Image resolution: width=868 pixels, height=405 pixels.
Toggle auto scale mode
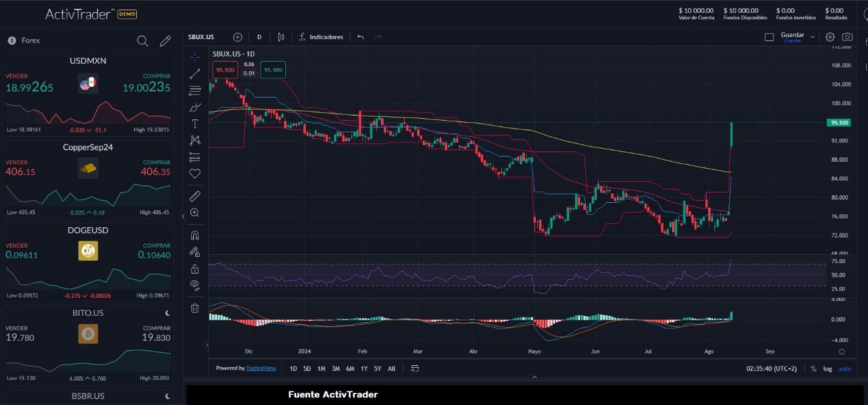tap(845, 369)
